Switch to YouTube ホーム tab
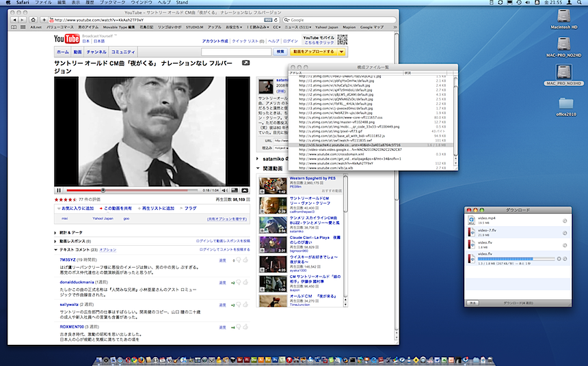 point(62,52)
